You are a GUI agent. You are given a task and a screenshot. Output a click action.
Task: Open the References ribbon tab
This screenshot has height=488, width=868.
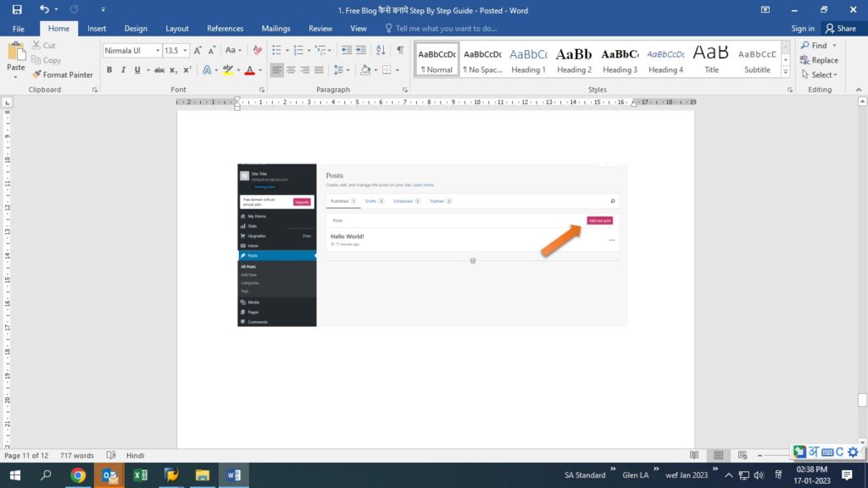[x=225, y=29]
